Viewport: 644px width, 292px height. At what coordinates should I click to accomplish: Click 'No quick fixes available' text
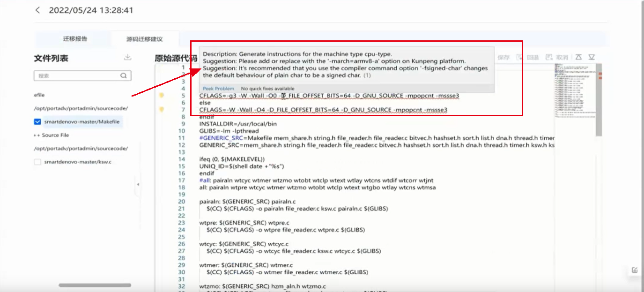click(x=267, y=89)
